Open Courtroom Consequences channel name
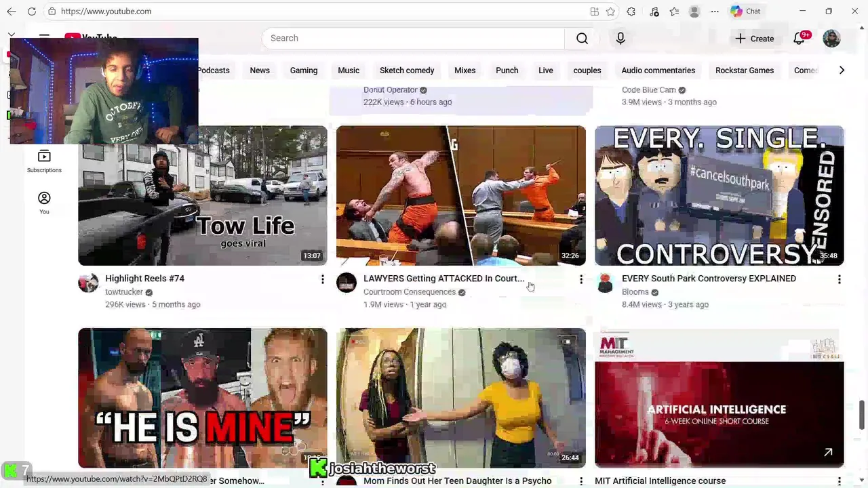Viewport: 868px width, 488px height. tap(410, 292)
